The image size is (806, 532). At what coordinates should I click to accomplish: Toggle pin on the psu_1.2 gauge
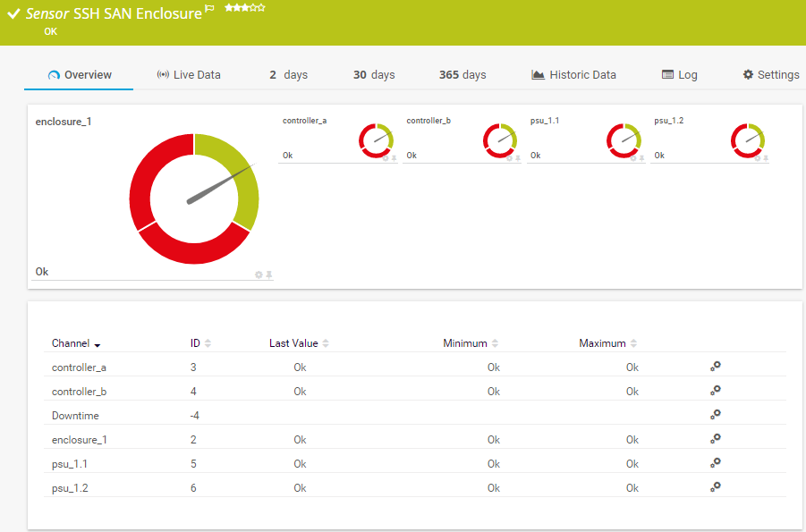tap(766, 158)
